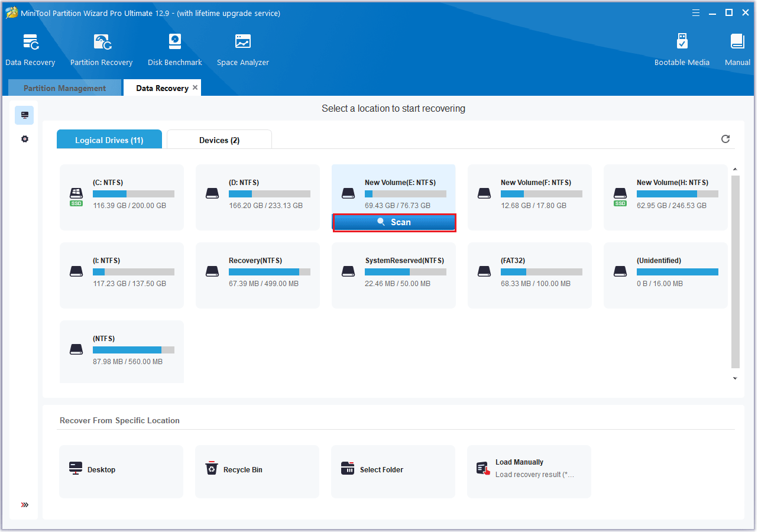Switch to Partition Management tab
The image size is (758, 532).
click(x=64, y=88)
